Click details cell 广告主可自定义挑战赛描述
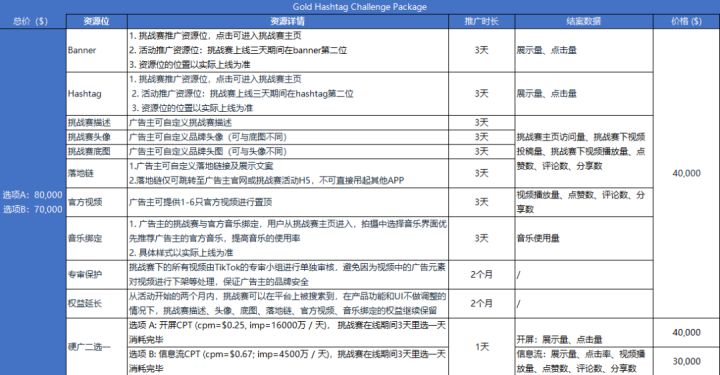720x375 pixels. coord(288,123)
